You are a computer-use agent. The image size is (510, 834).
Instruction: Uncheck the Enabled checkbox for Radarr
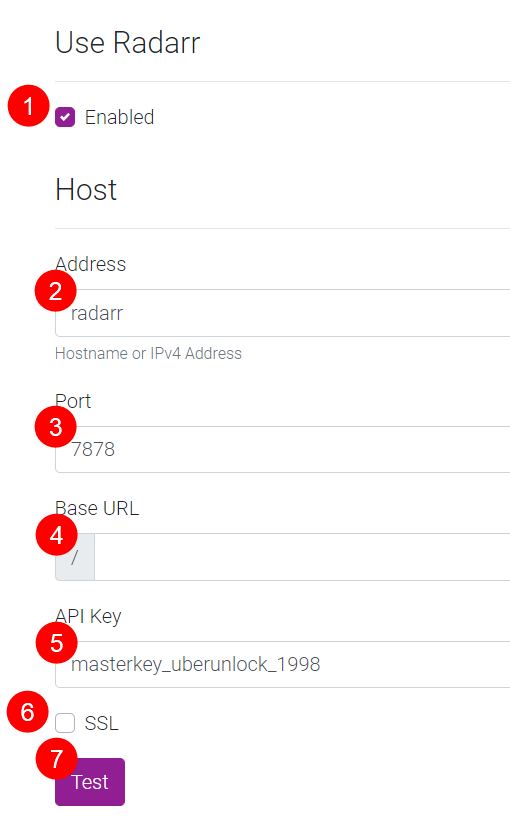[x=65, y=117]
